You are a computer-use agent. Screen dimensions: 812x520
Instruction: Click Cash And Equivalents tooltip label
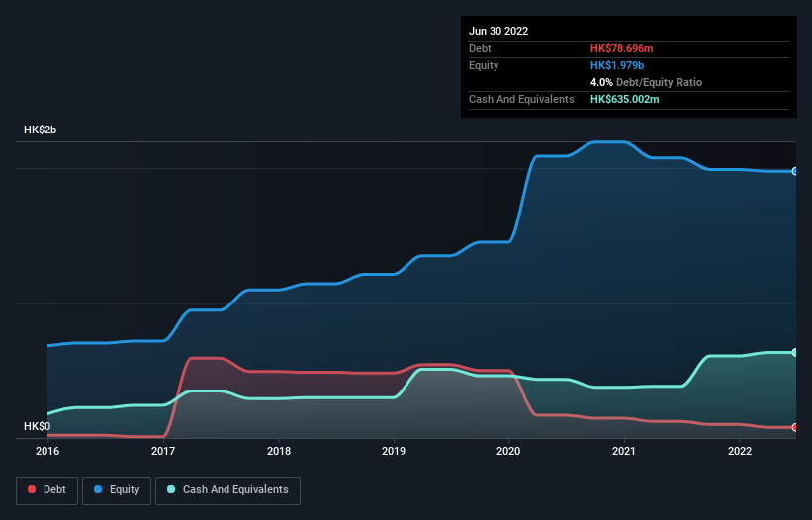click(521, 99)
